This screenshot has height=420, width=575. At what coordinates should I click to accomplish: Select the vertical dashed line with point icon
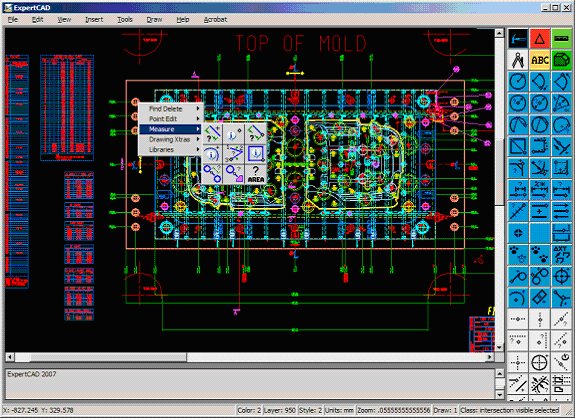(539, 319)
